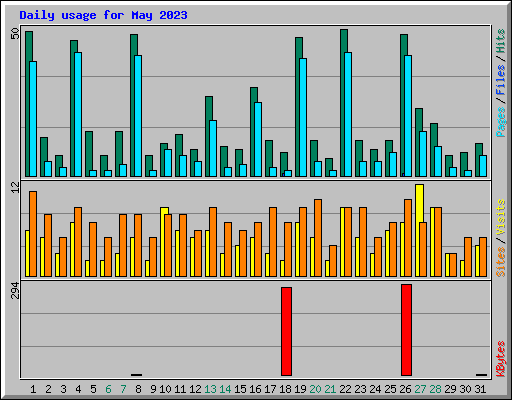Select the red KBytes bar for day 26
The width and height of the screenshot is (512, 400).
coord(406,330)
